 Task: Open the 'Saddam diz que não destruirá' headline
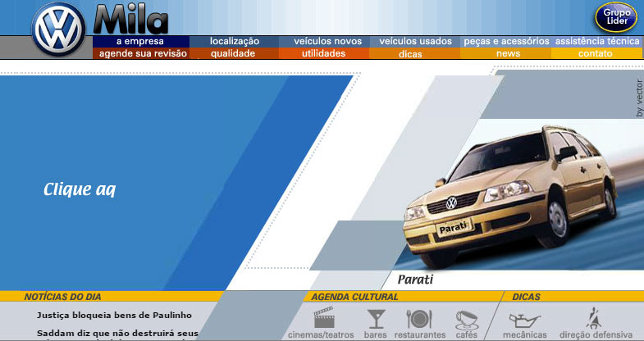(117, 333)
